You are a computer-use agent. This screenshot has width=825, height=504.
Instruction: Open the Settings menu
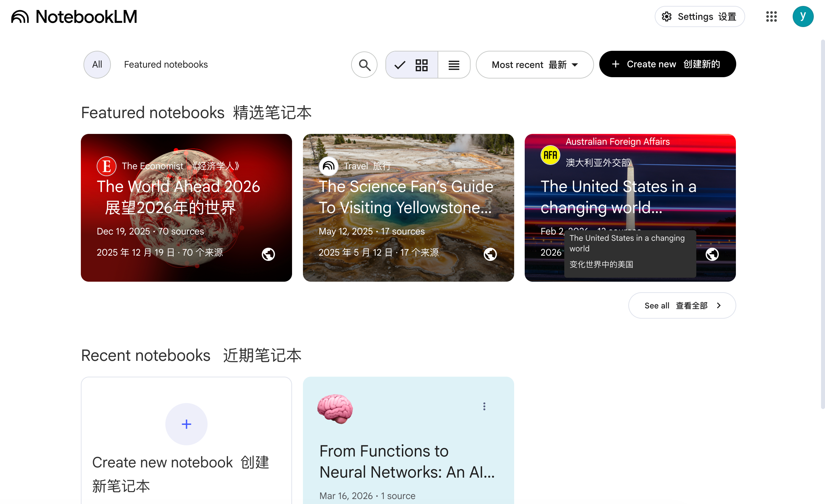pyautogui.click(x=700, y=16)
